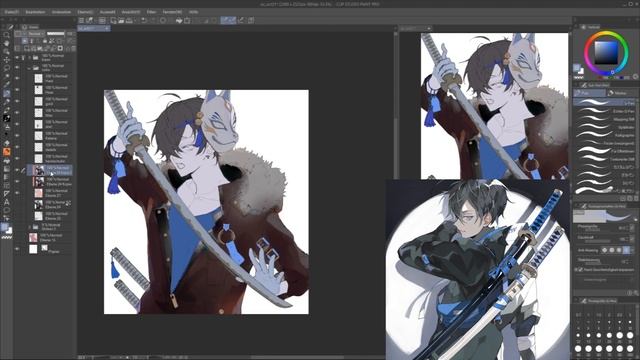
Task: Select the Echter G-Pen brush
Action: point(604,111)
